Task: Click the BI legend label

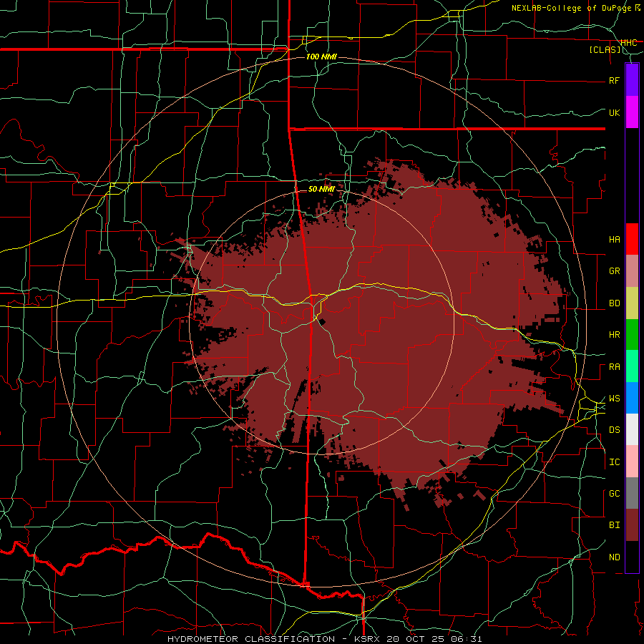Action: [614, 525]
